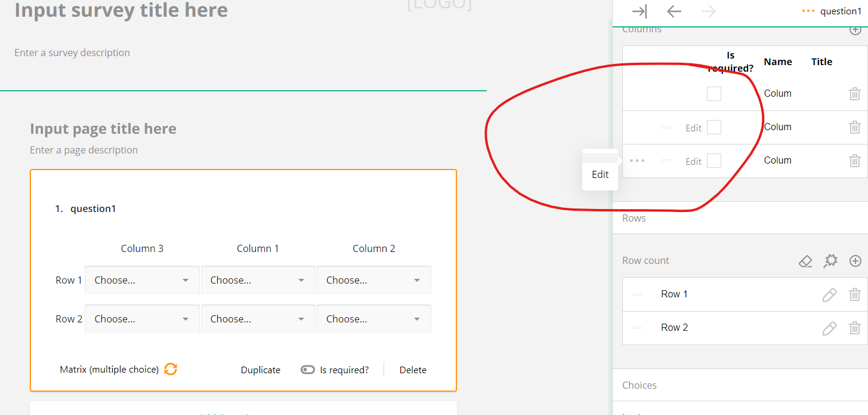Image resolution: width=868 pixels, height=415 pixels.
Task: Check Is required for the first column
Action: [713, 93]
